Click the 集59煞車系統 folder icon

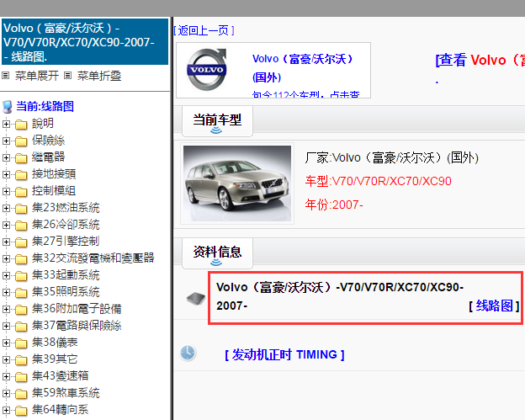[21, 393]
